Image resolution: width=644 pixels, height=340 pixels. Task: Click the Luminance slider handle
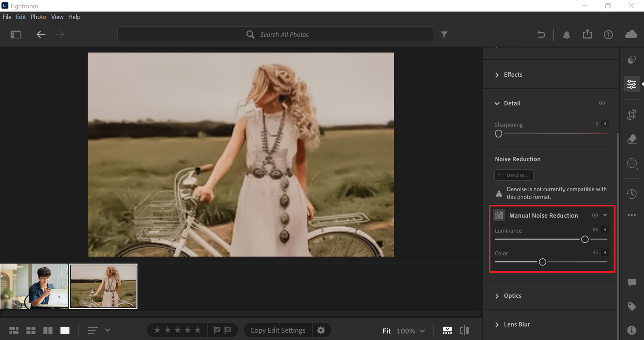pyautogui.click(x=585, y=239)
